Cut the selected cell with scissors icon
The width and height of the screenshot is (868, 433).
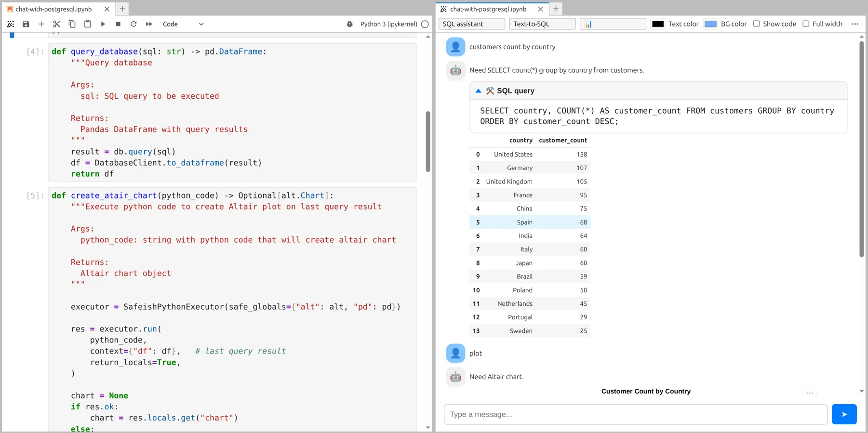pos(57,24)
